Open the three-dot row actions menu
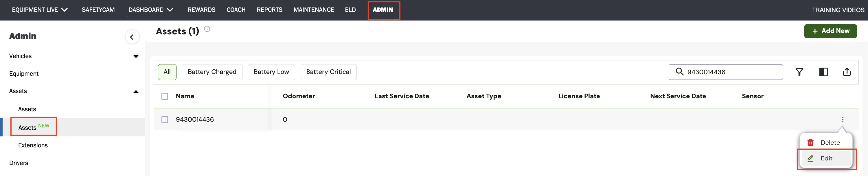Viewport: 868px width, 176px height. click(x=842, y=119)
